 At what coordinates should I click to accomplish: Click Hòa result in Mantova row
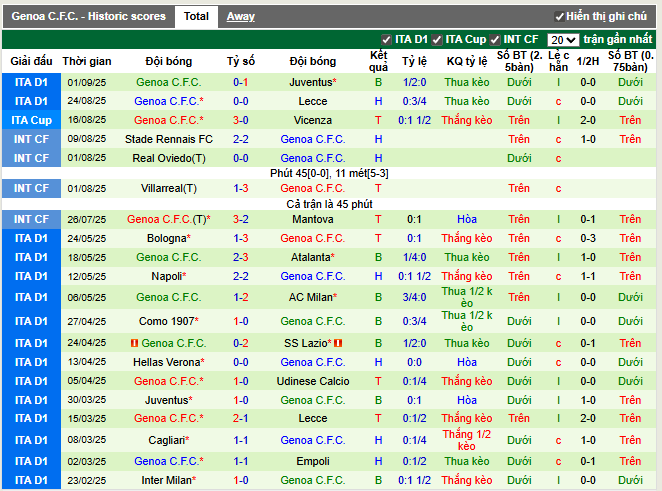467,220
